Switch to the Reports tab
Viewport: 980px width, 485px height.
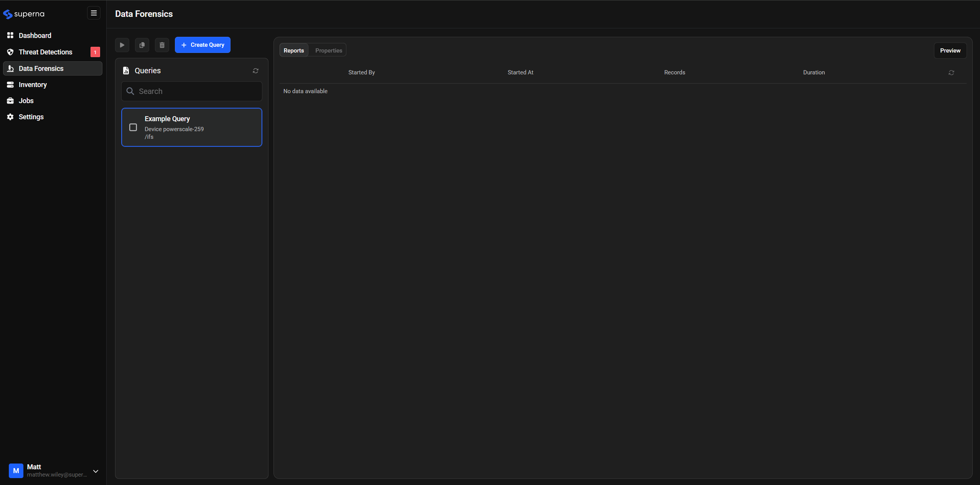[x=294, y=51]
